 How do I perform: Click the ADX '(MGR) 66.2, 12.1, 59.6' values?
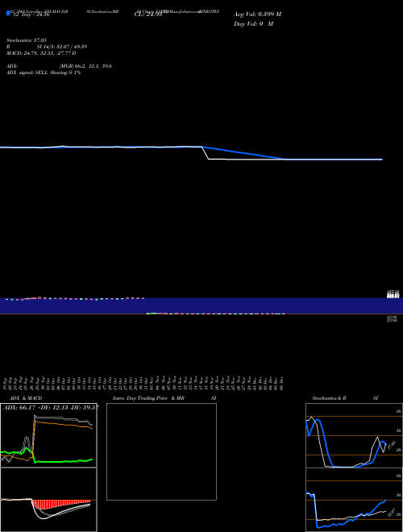pos(85,66)
